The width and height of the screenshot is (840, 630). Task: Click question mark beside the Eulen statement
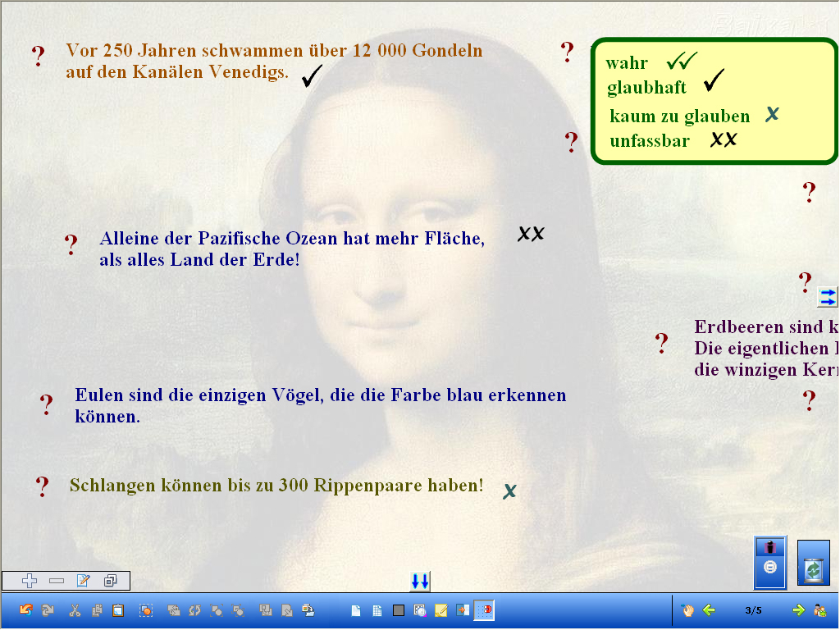coord(47,404)
